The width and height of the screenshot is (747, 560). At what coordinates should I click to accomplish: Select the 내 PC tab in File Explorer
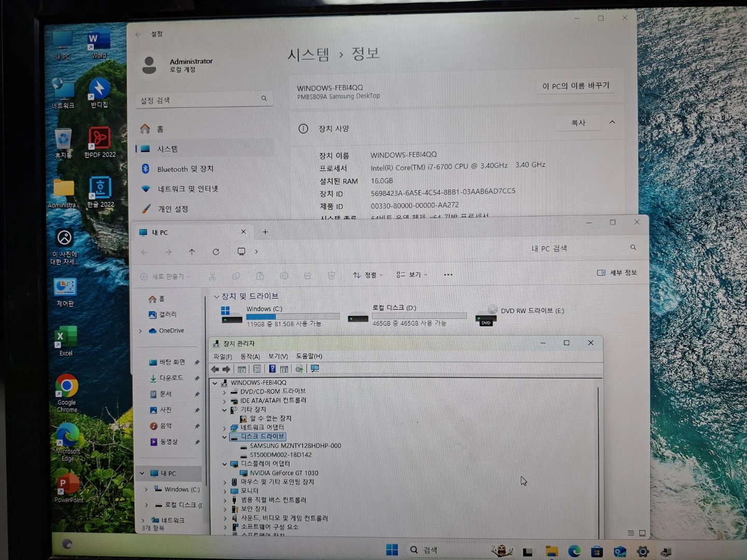pyautogui.click(x=192, y=232)
